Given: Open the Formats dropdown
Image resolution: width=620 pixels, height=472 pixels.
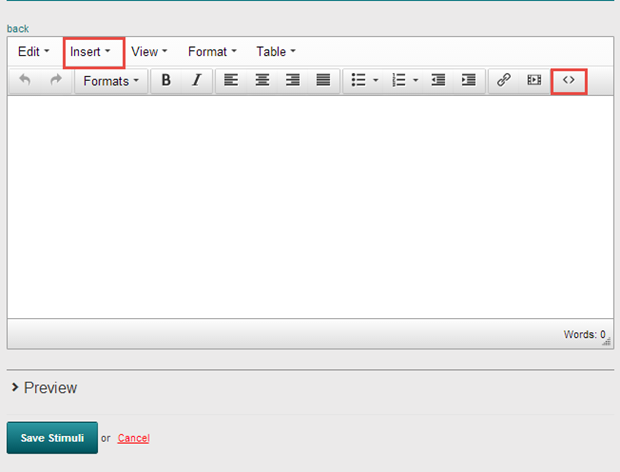Looking at the screenshot, I should click(x=111, y=81).
